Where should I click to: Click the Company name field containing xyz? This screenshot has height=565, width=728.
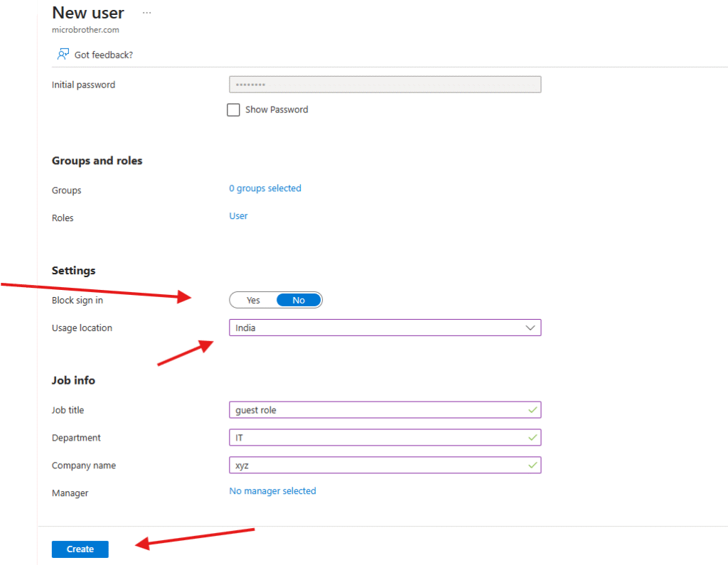pos(377,466)
